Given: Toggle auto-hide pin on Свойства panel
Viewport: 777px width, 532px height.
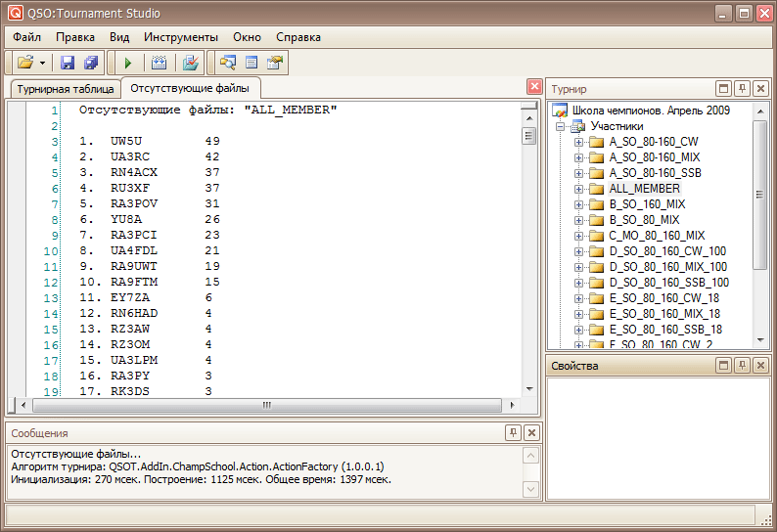Looking at the screenshot, I should point(742,365).
